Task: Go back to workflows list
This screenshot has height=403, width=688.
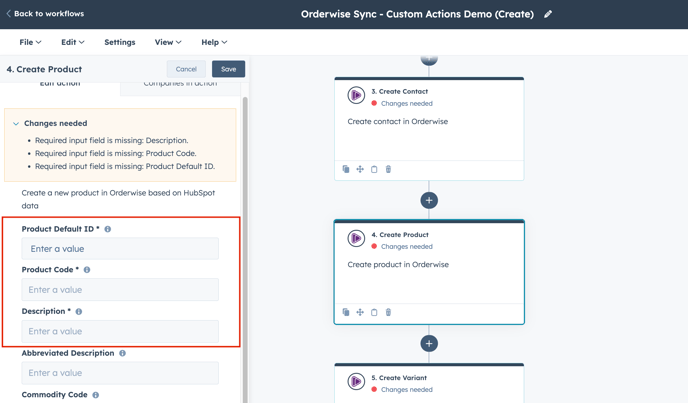Action: (45, 14)
